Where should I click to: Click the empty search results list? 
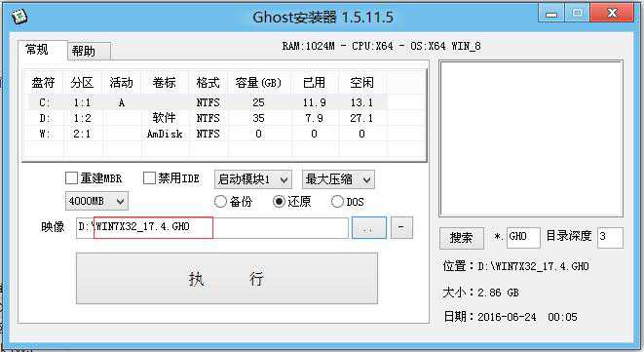pyautogui.click(x=531, y=138)
